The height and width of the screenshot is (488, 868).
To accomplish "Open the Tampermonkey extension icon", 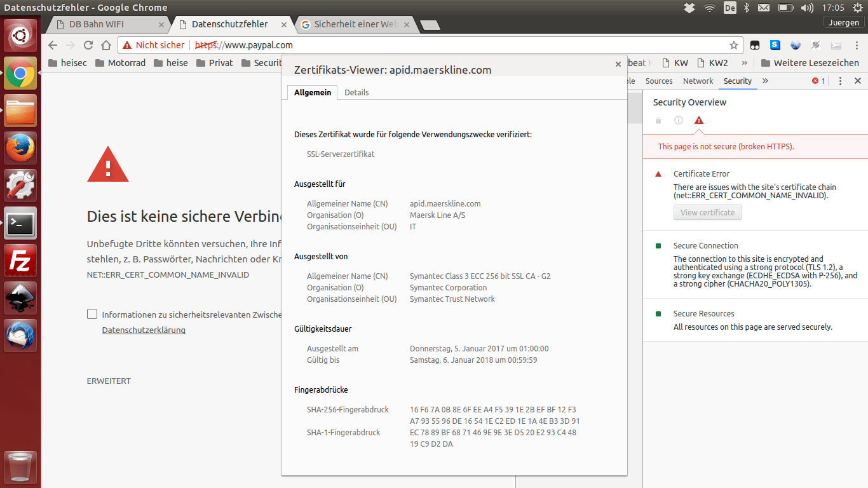I will click(x=755, y=45).
